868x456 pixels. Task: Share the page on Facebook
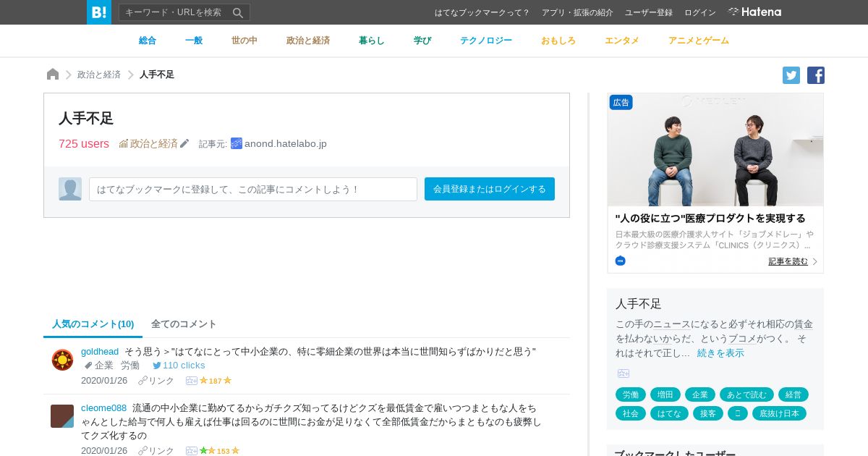pyautogui.click(x=816, y=75)
